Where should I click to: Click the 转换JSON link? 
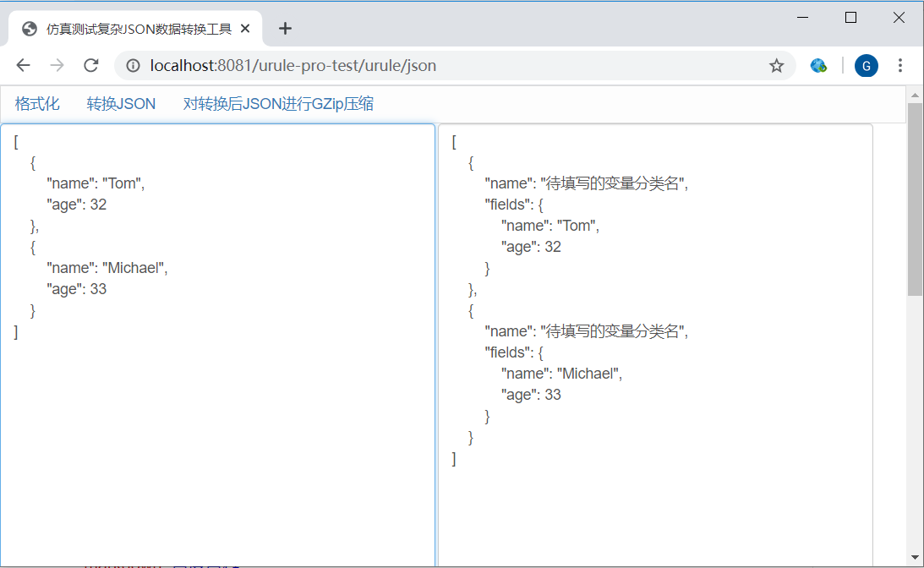point(121,104)
